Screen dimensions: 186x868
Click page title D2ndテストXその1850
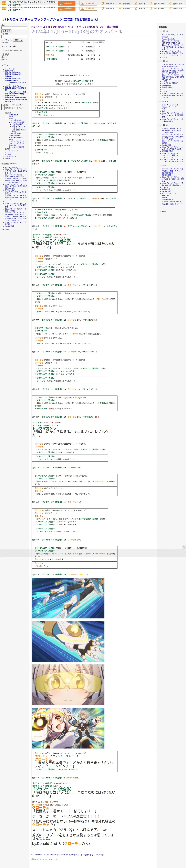point(76,27)
